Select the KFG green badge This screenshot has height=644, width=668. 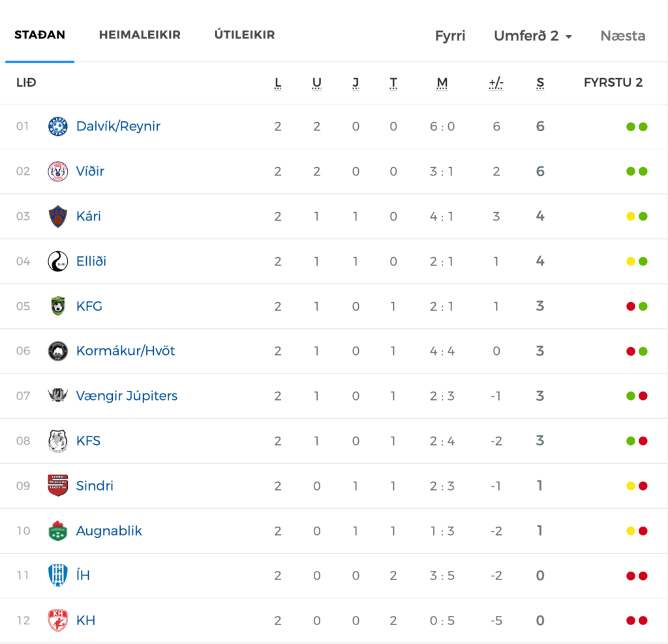pyautogui.click(x=57, y=306)
